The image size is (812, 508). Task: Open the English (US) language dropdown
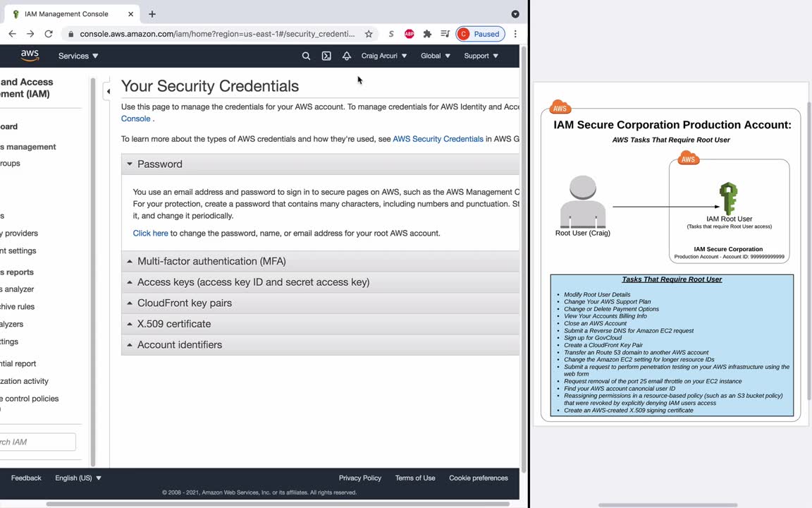[78, 478]
